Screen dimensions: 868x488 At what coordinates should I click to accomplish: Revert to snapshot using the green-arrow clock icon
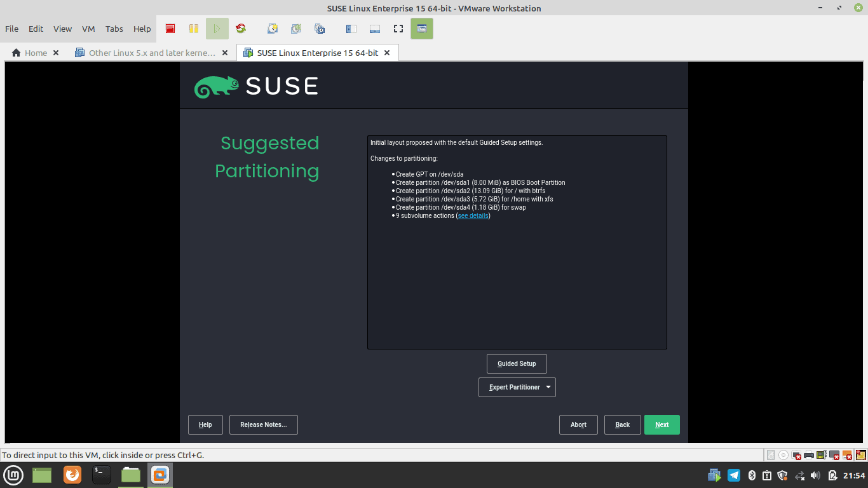(296, 29)
